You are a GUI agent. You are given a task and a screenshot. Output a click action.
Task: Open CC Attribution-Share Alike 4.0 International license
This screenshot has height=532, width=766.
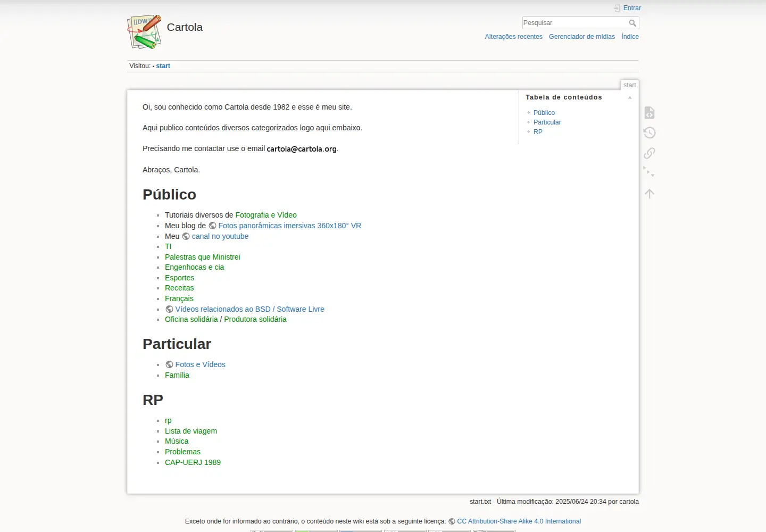tap(519, 521)
